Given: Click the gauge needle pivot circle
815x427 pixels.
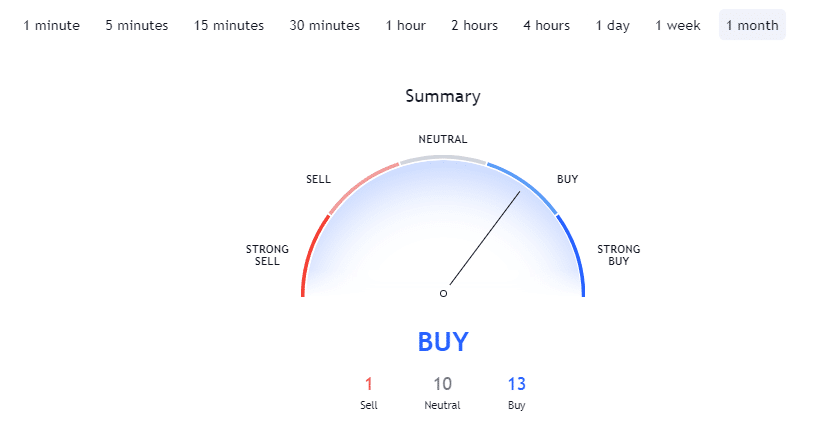Looking at the screenshot, I should [443, 293].
